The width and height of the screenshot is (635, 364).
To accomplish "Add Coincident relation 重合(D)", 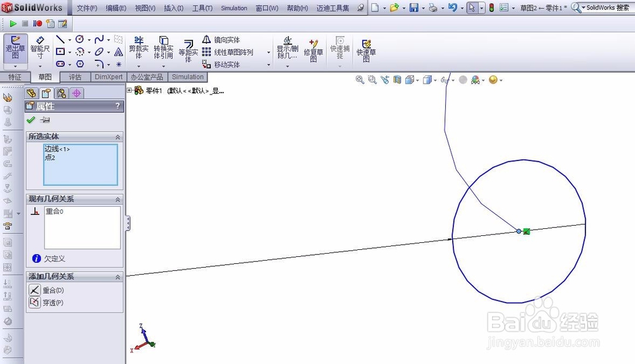I will point(46,290).
